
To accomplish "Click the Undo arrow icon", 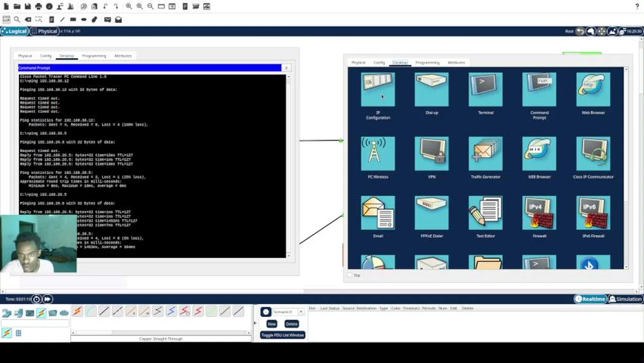I will [105, 7].
